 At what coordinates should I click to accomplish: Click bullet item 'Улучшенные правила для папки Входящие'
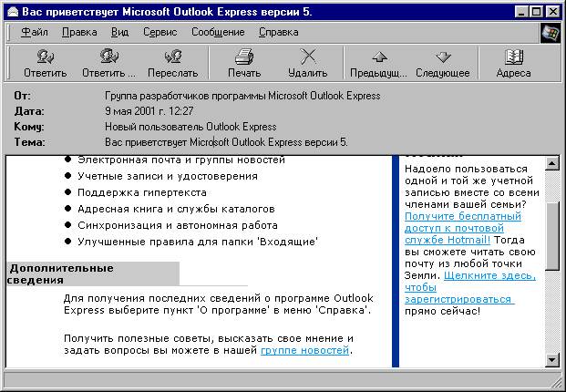coord(198,242)
